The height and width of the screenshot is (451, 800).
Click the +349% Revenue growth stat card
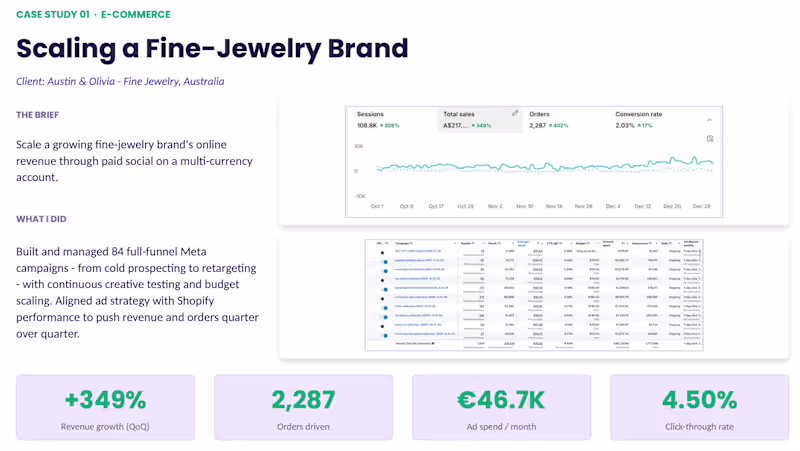105,407
